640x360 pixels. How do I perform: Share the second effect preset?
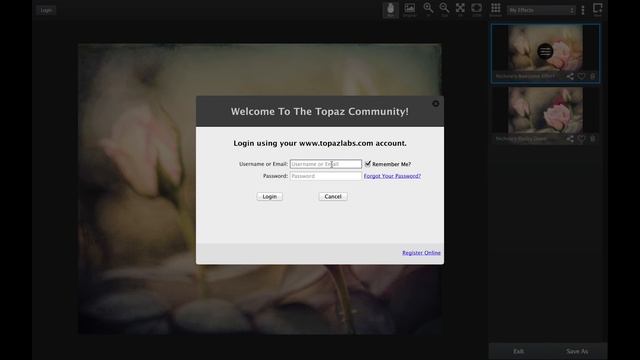(570, 139)
